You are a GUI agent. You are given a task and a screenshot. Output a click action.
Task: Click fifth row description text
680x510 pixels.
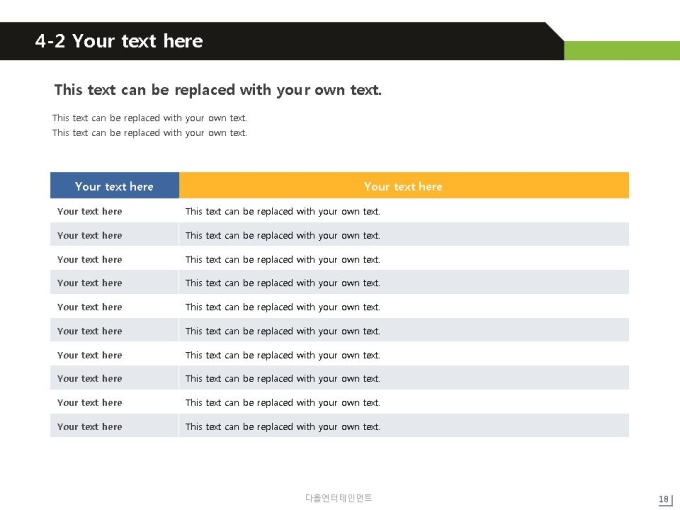(x=283, y=307)
